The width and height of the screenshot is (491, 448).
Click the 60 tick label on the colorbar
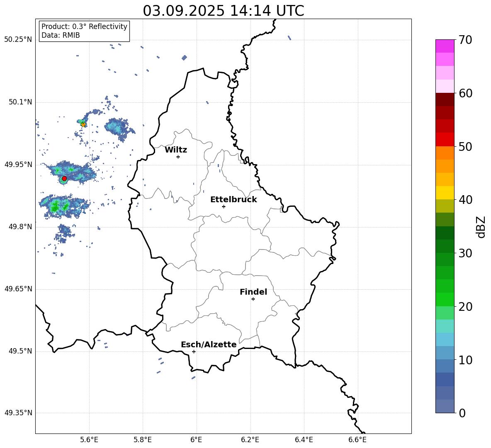[x=465, y=93]
